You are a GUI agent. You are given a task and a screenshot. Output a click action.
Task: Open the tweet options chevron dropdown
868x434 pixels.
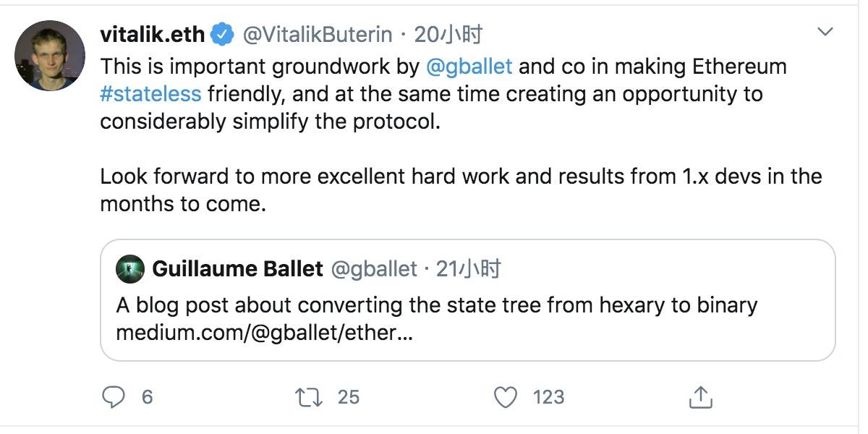825,32
